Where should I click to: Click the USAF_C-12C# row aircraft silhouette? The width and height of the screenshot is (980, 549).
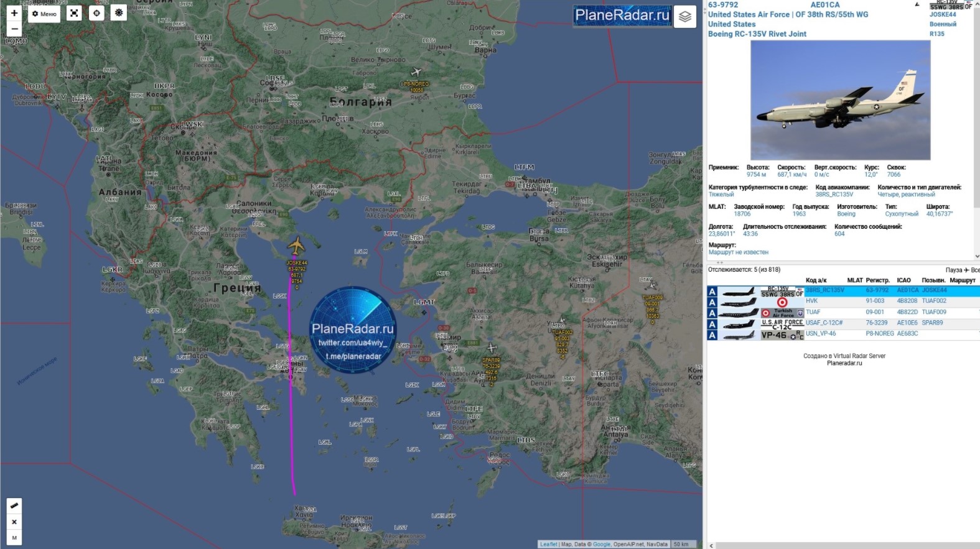(739, 324)
